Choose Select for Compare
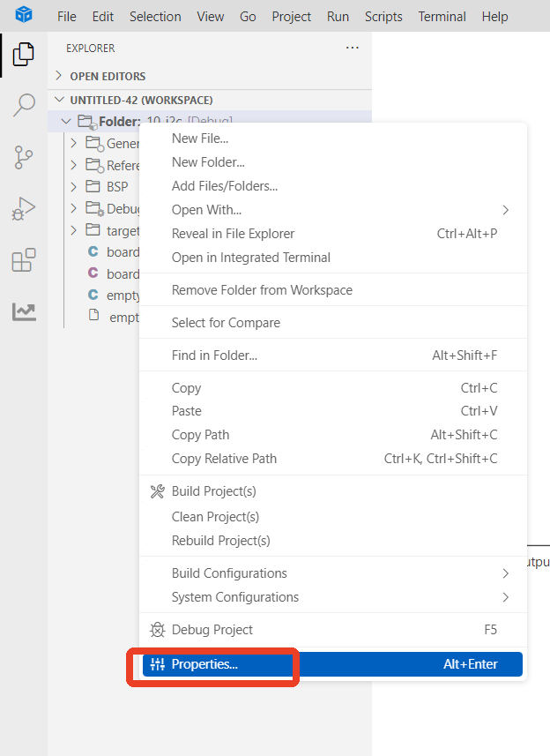Screen dimensions: 550x756 333,323
